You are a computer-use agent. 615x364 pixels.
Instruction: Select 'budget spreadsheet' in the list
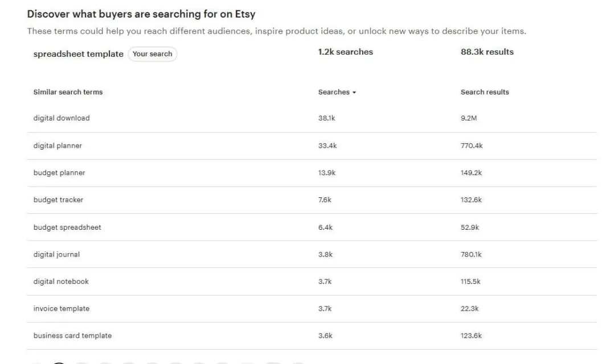click(x=67, y=227)
